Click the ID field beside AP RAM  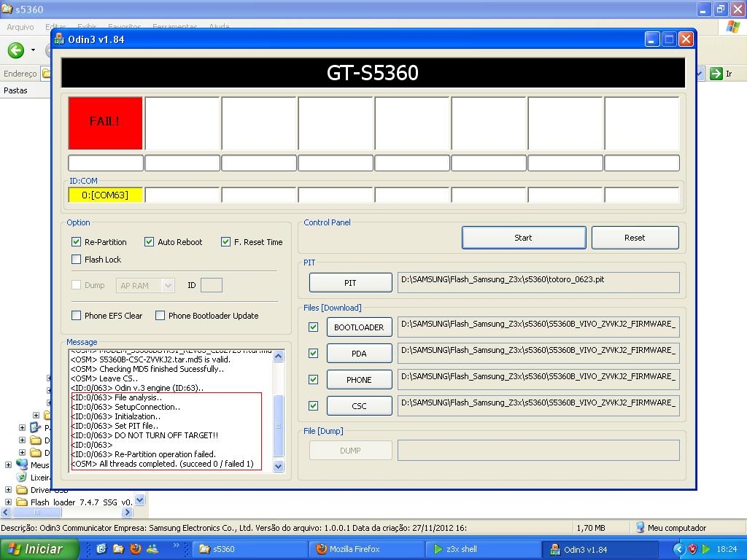tap(212, 286)
